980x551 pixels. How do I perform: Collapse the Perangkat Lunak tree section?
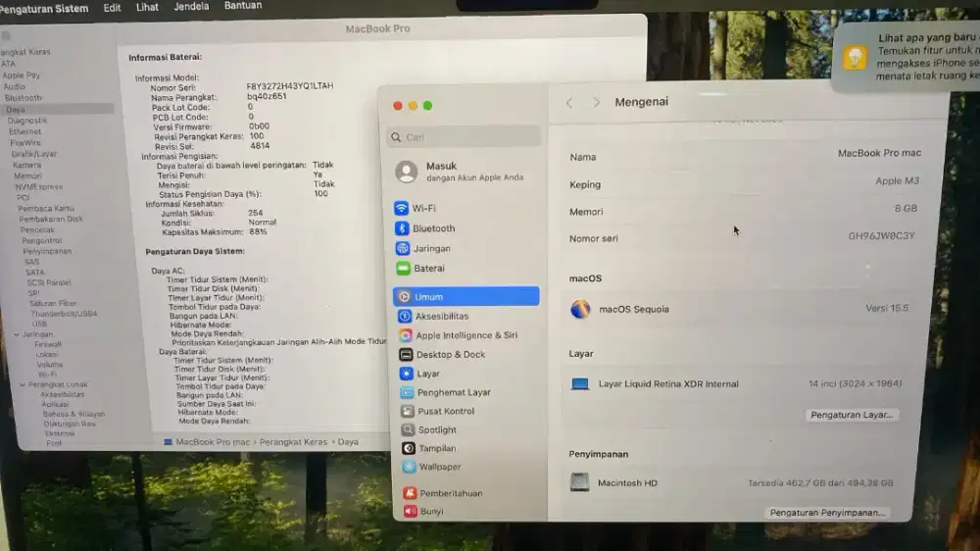[x=23, y=384]
